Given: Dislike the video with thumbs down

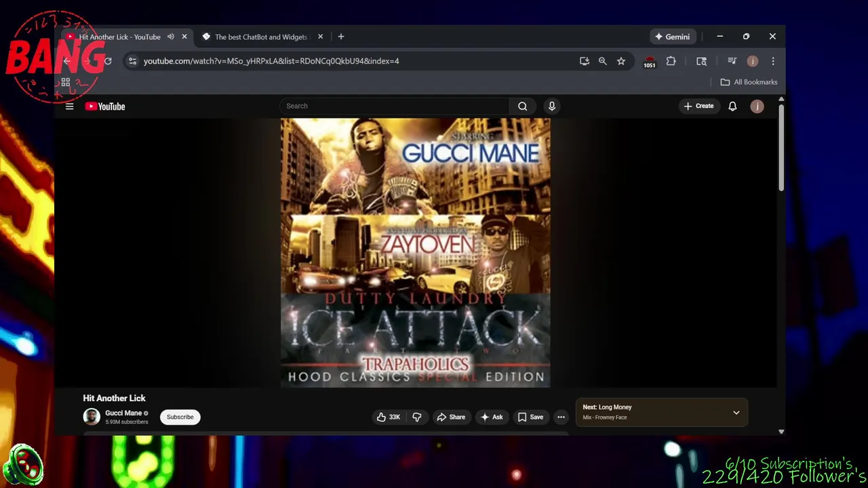Looking at the screenshot, I should click(x=416, y=417).
